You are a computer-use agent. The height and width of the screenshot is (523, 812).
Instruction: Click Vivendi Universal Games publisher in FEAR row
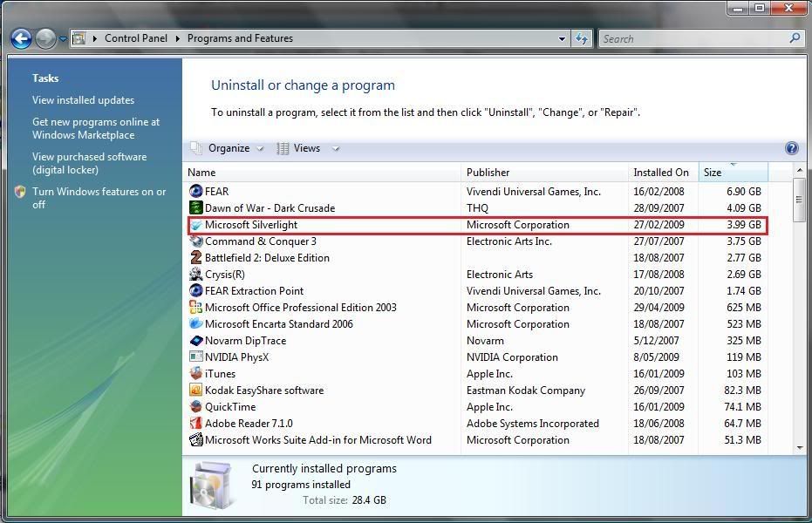pos(534,192)
